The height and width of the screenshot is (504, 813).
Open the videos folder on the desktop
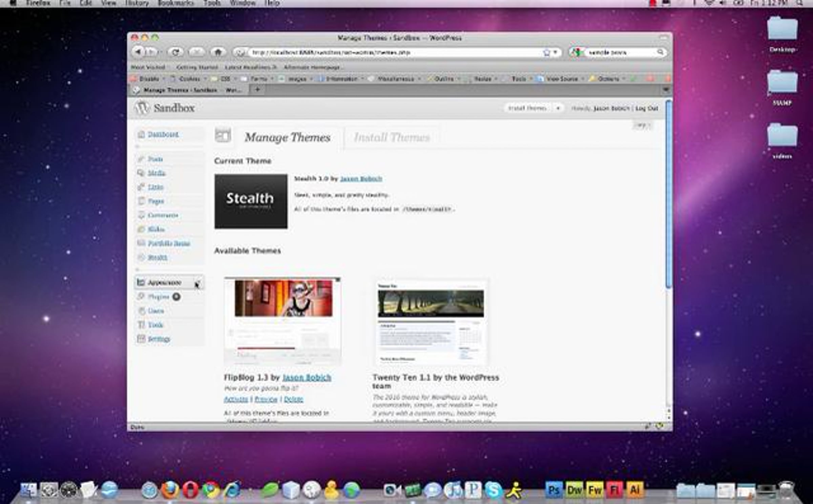tap(782, 140)
